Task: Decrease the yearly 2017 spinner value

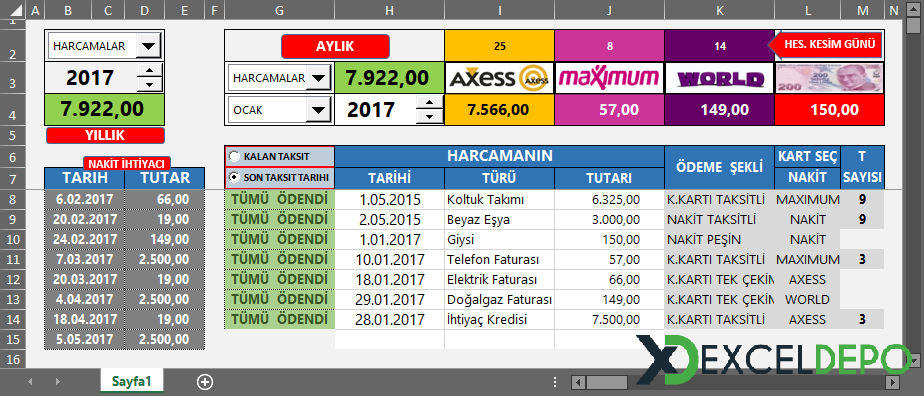Action: [150, 85]
